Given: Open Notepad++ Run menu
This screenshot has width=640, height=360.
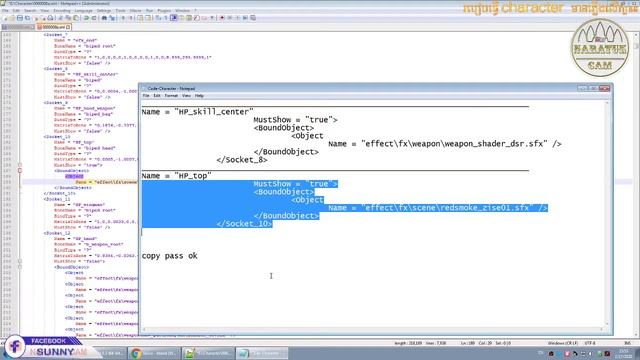Looking at the screenshot, I should click(x=149, y=11).
